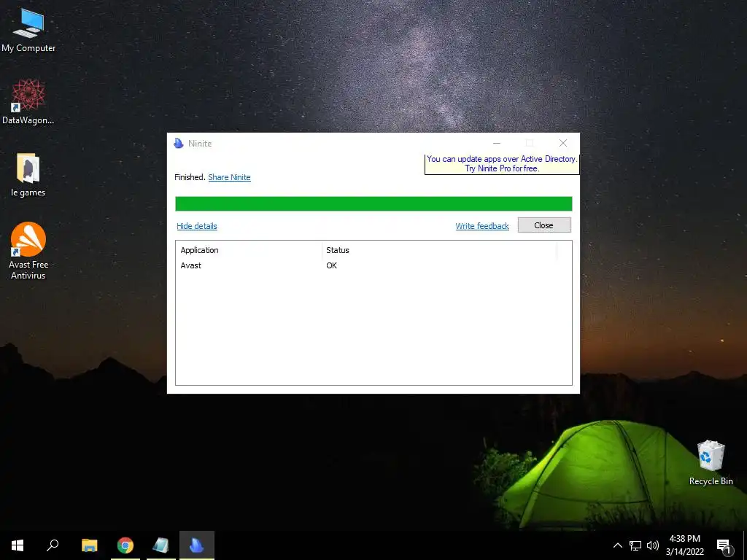Image resolution: width=747 pixels, height=560 pixels.
Task: Launch Google Chrome from the taskbar
Action: click(x=125, y=545)
